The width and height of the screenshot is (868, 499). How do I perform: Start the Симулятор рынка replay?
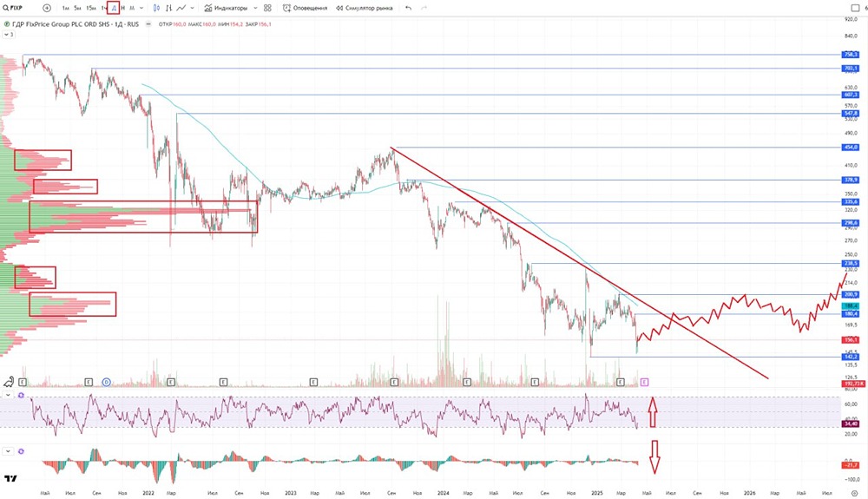tap(365, 9)
